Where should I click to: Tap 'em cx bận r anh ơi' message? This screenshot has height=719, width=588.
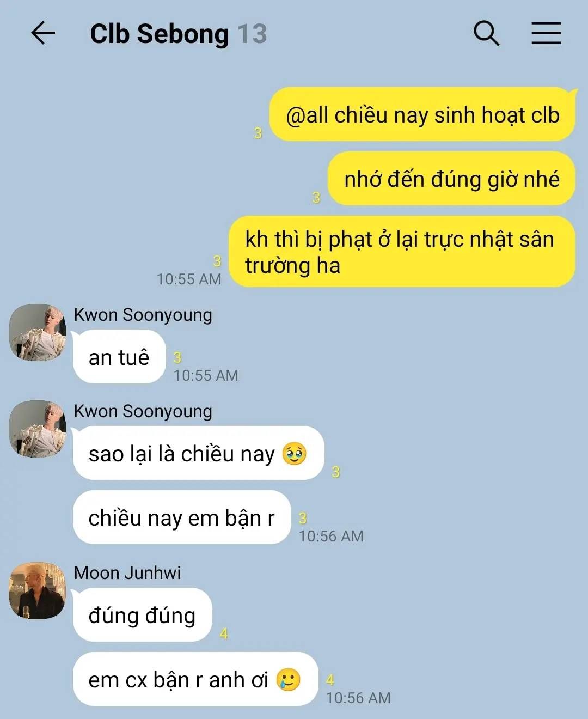pyautogui.click(x=195, y=679)
